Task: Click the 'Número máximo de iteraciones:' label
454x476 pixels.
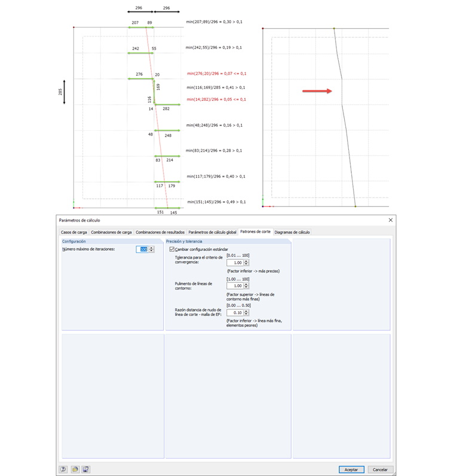Action: point(88,249)
